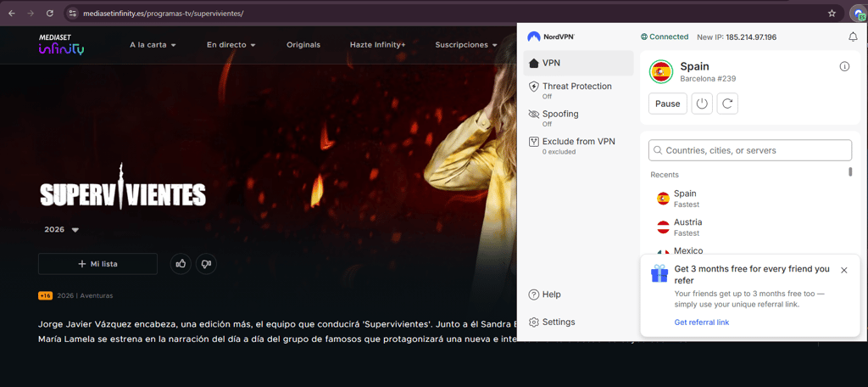The height and width of the screenshot is (387, 868).
Task: Click the connected Spain flag icon
Action: (x=660, y=72)
